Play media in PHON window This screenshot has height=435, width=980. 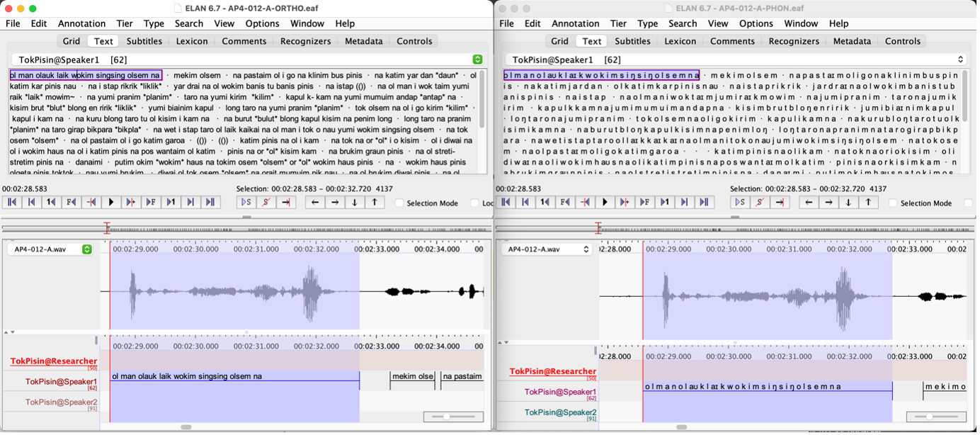coord(605,203)
